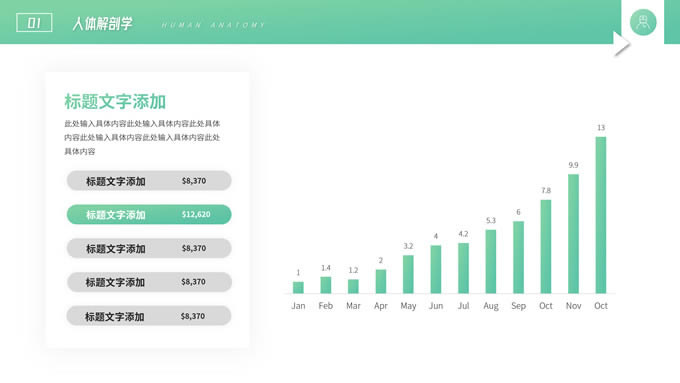Click the 人体解剖学 header title
Image resolution: width=680 pixels, height=383 pixels.
click(102, 23)
